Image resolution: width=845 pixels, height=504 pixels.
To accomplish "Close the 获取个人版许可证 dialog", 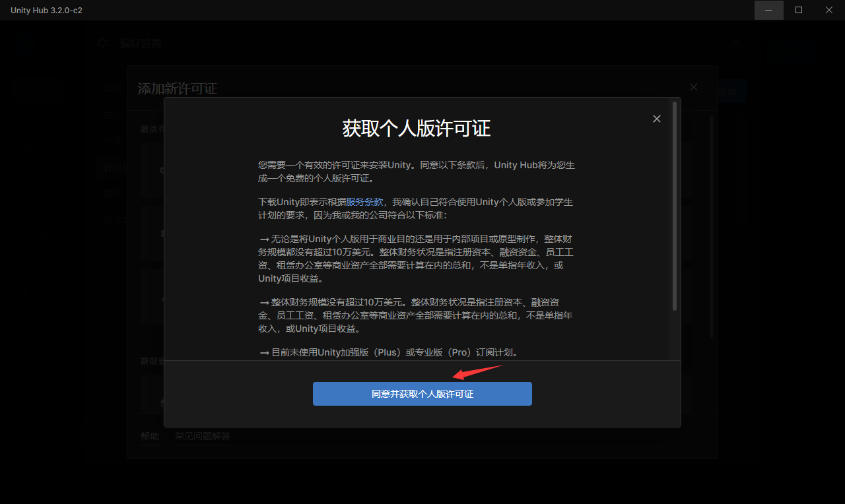I will (656, 119).
